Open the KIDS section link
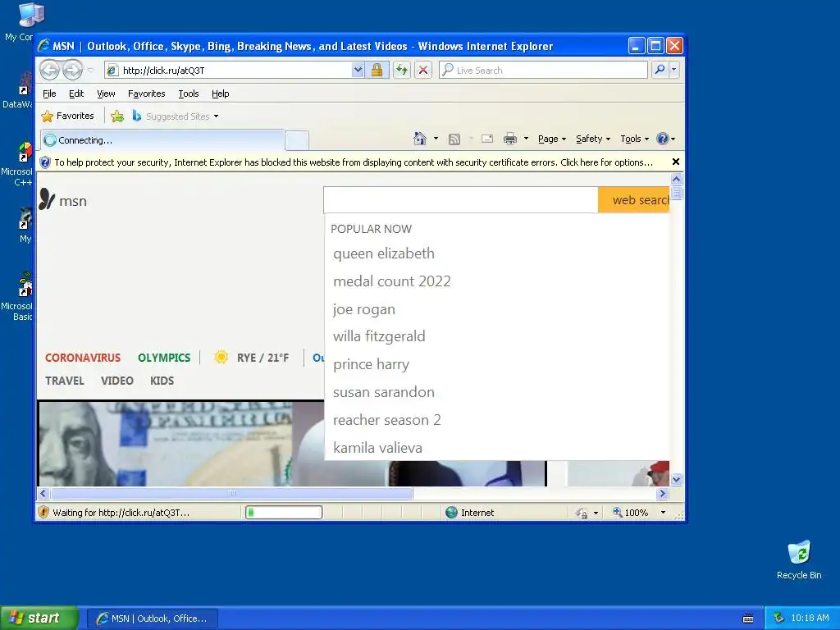 pyautogui.click(x=162, y=381)
